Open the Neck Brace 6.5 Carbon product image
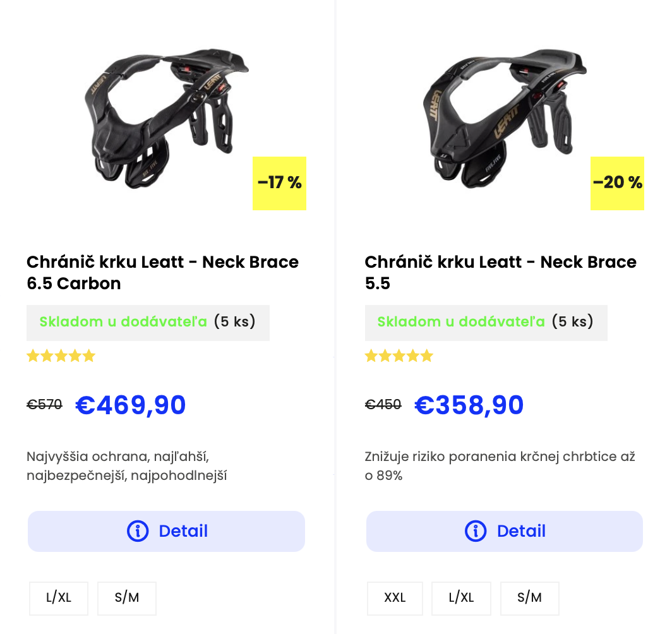The width and height of the screenshot is (672, 634). pos(166,119)
